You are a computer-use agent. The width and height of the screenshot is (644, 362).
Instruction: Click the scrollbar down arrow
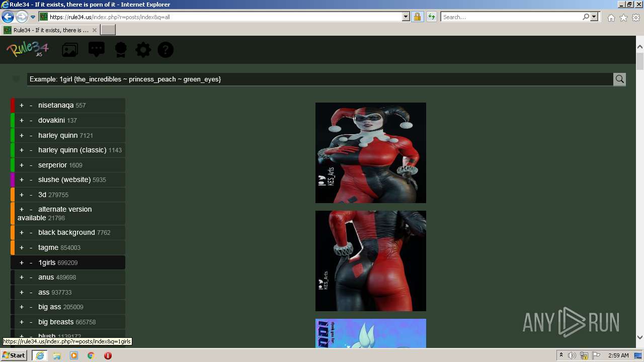point(640,337)
